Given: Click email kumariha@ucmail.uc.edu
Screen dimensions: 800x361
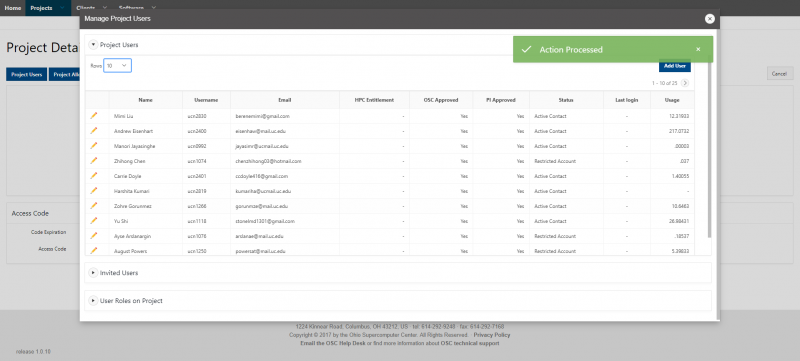Looking at the screenshot, I should [x=263, y=191].
